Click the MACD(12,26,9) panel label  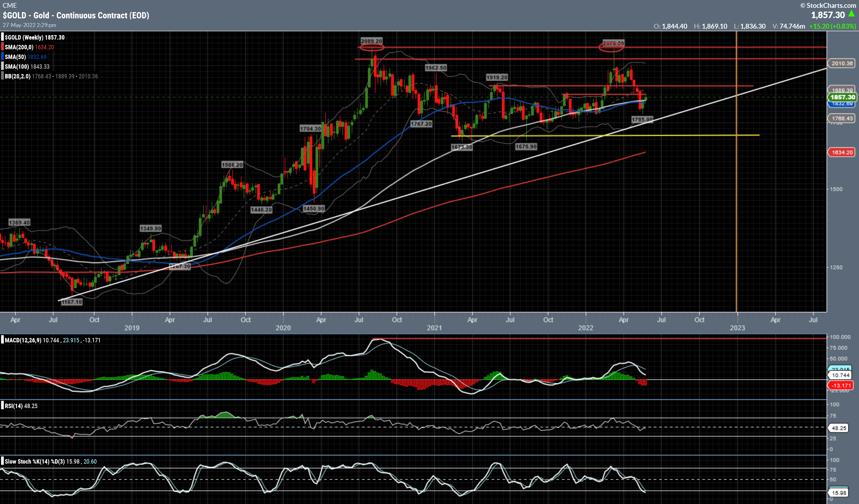pyautogui.click(x=23, y=340)
